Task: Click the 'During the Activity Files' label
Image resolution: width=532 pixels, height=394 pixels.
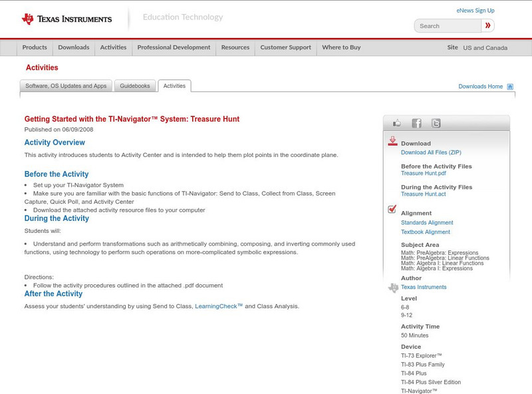Action: pos(436,187)
